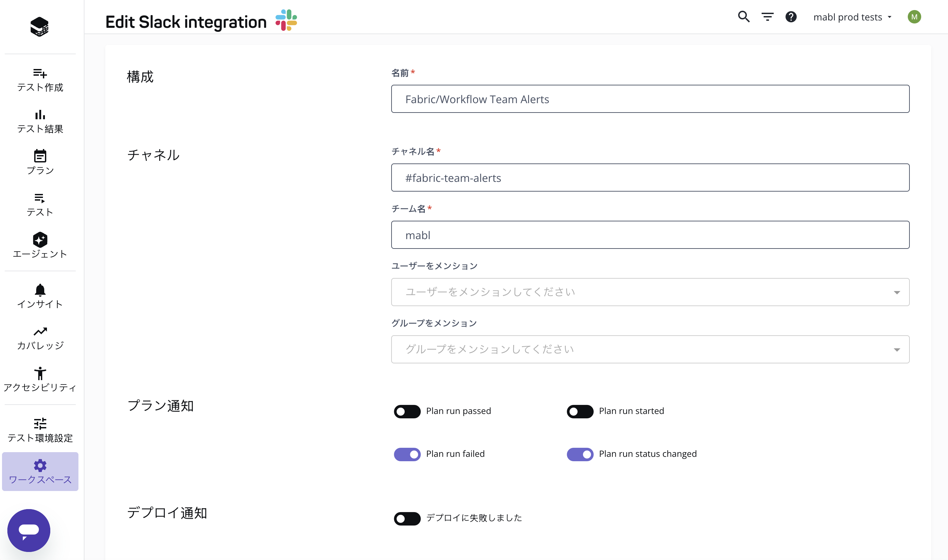
Task: Open the user avatar M
Action: coord(914,17)
